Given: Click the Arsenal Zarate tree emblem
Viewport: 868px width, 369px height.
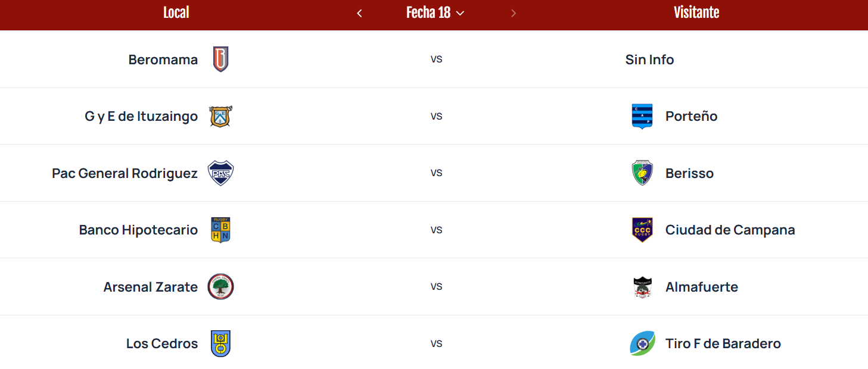Looking at the screenshot, I should coord(220,287).
